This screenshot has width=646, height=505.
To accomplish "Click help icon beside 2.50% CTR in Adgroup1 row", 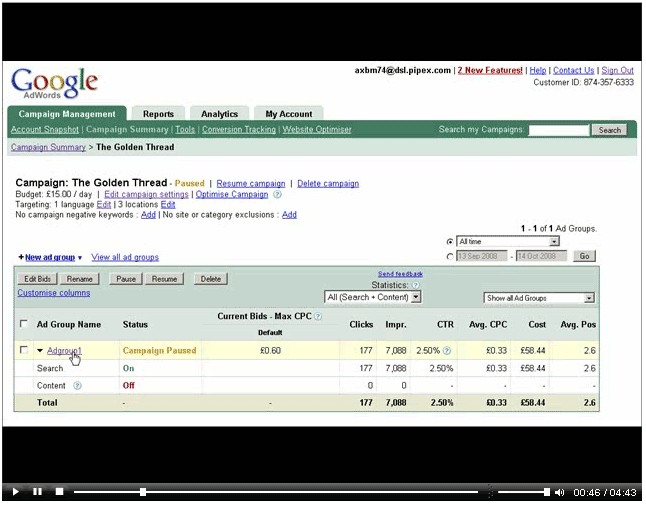I will [x=447, y=351].
